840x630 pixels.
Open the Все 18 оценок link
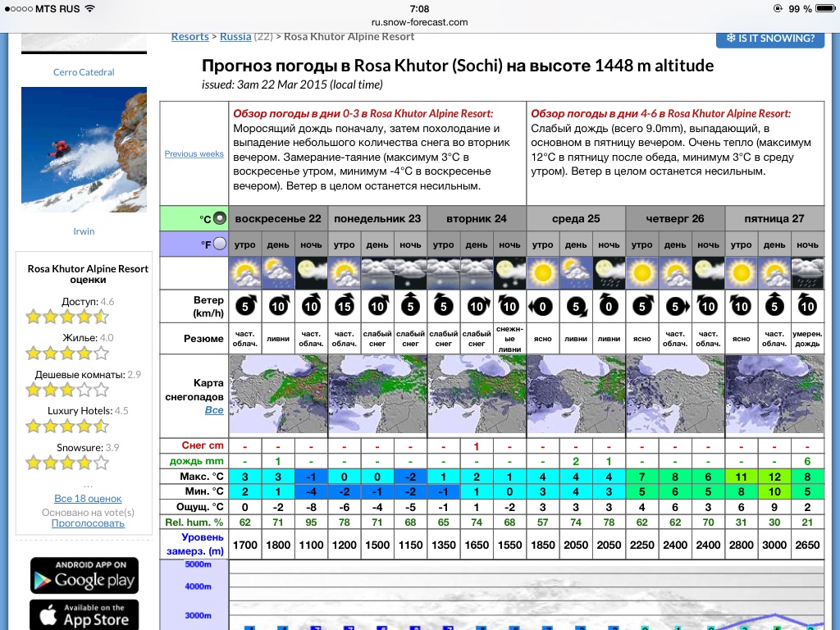coord(88,498)
